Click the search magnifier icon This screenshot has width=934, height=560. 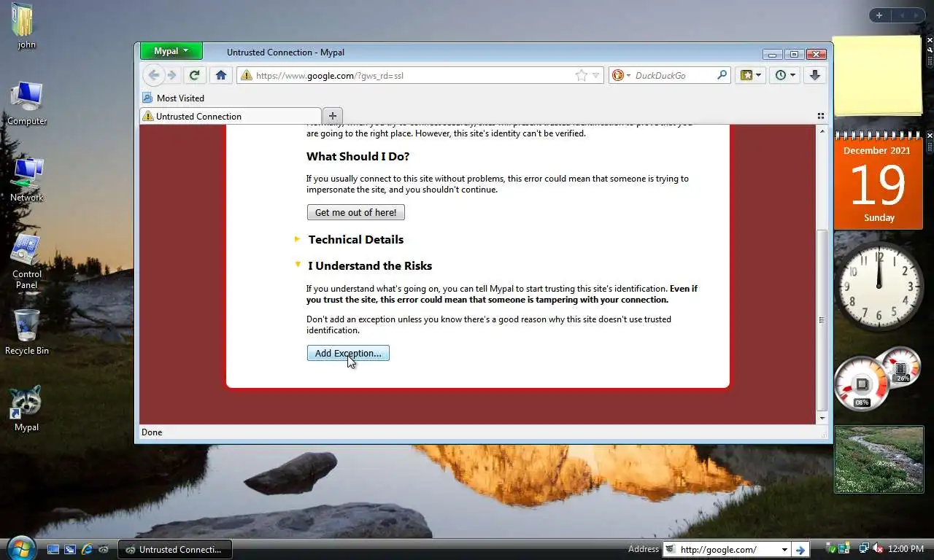(722, 75)
